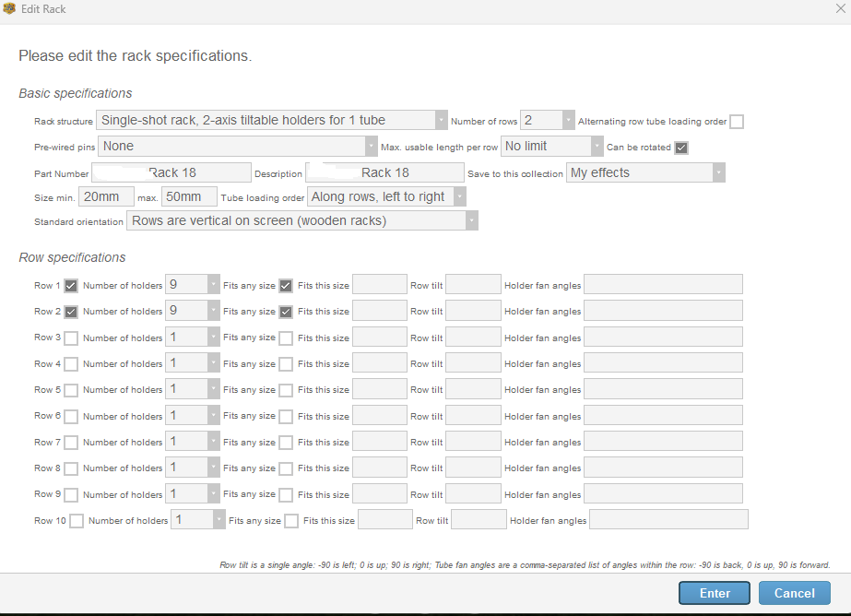Expand the Tube loading order dropdown
The image size is (851, 616).
pyautogui.click(x=386, y=197)
